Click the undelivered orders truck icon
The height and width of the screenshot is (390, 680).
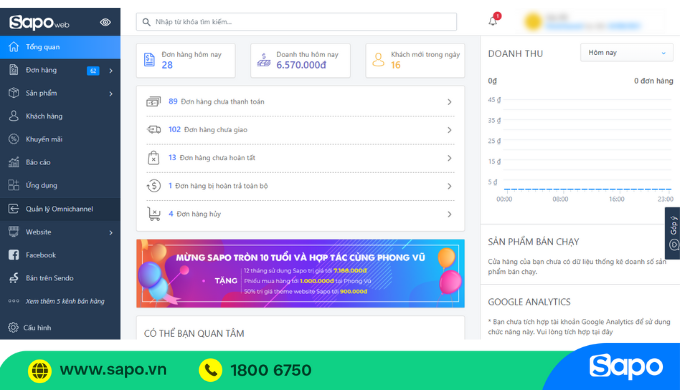tap(154, 129)
